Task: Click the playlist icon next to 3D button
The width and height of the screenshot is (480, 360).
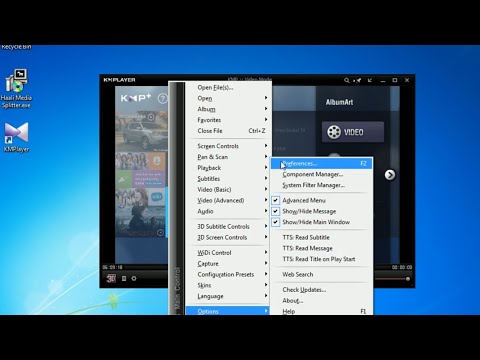Action: [x=124, y=278]
